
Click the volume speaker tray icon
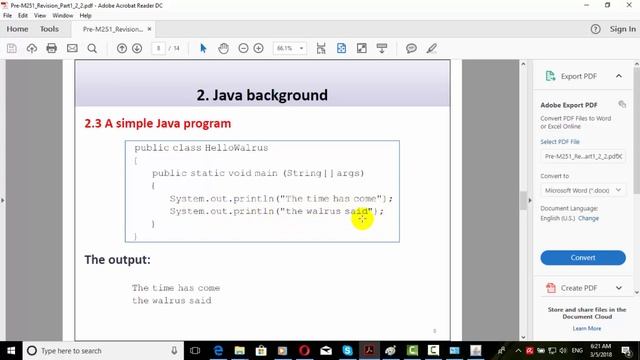coord(563,350)
